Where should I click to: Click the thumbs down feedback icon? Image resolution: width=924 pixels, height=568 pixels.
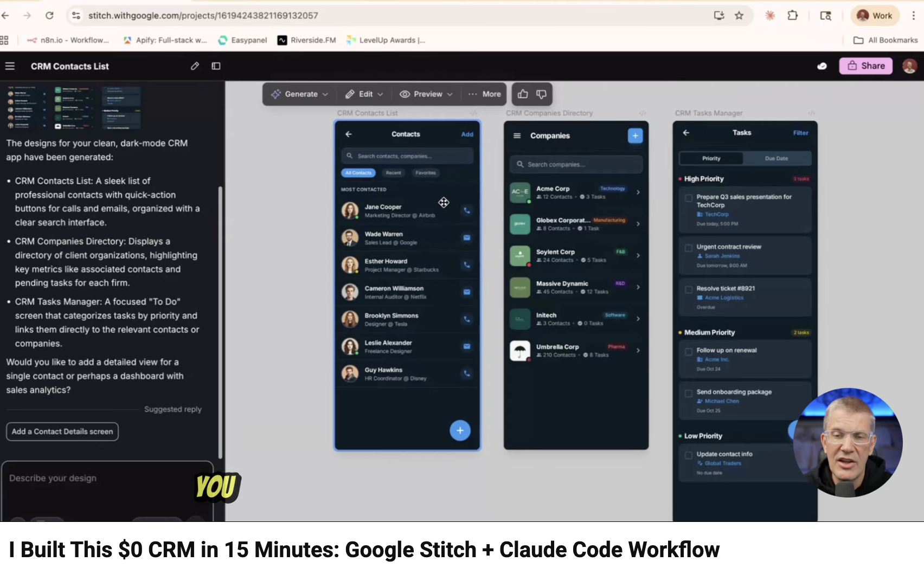(x=541, y=94)
